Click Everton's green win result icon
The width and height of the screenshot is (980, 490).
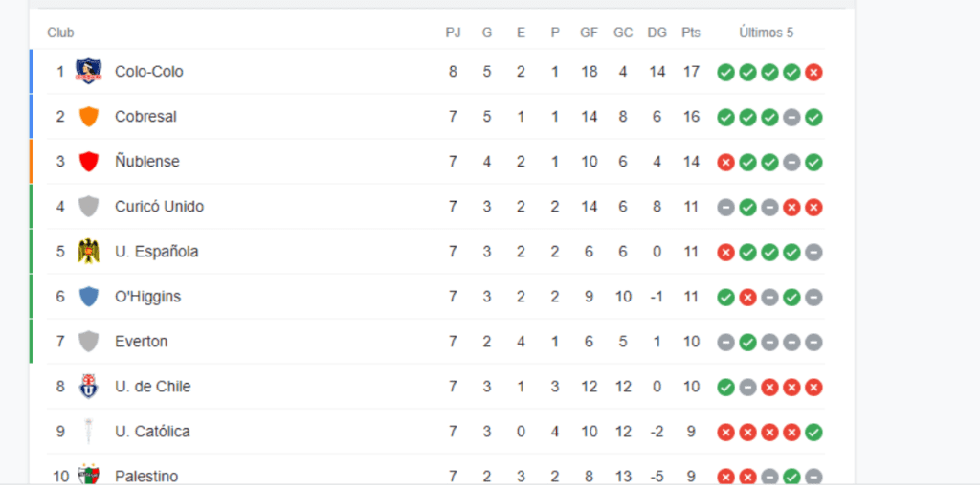tap(747, 343)
